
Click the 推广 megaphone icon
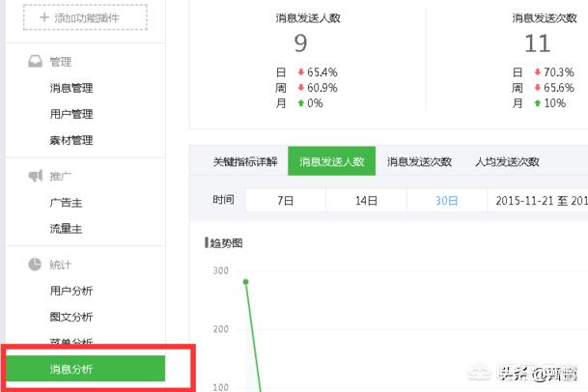(36, 176)
